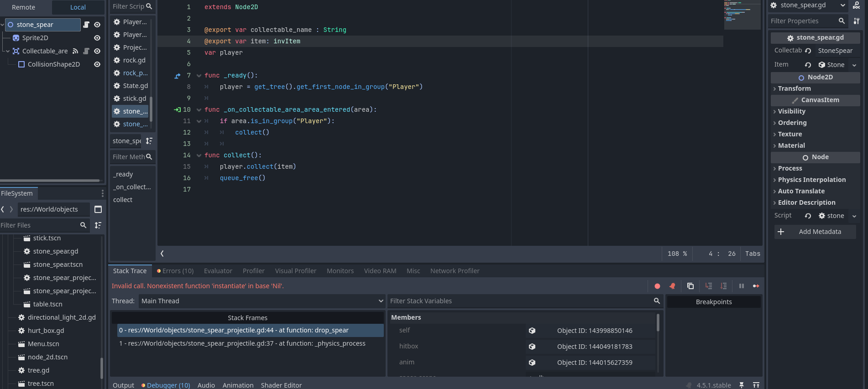Click signal icon on Collectable_are node
The height and width of the screenshot is (389, 868).
[75, 51]
